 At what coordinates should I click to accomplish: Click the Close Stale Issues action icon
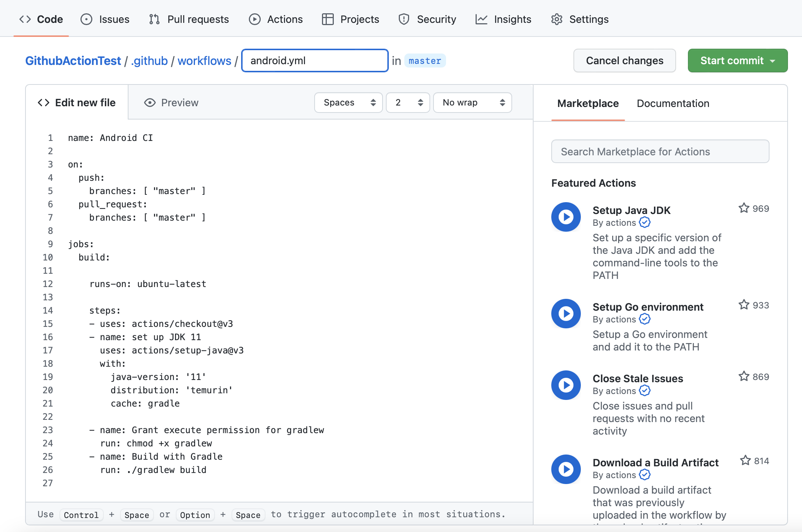click(x=566, y=385)
